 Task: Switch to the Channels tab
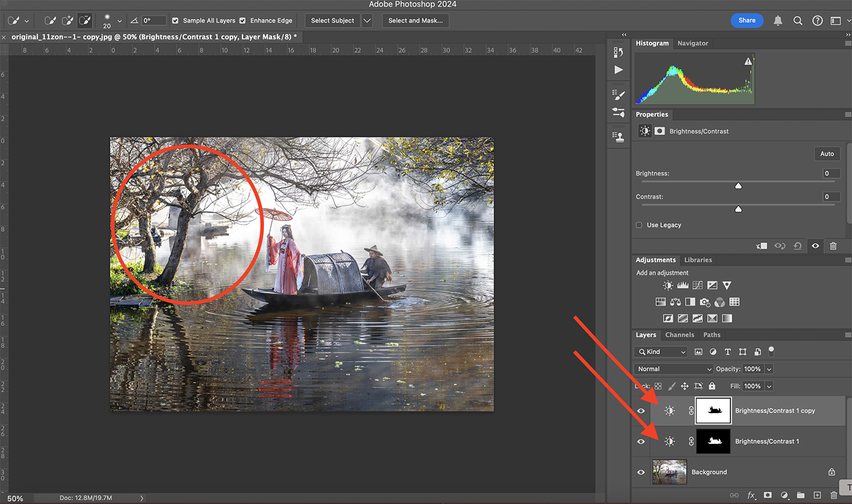click(x=680, y=335)
